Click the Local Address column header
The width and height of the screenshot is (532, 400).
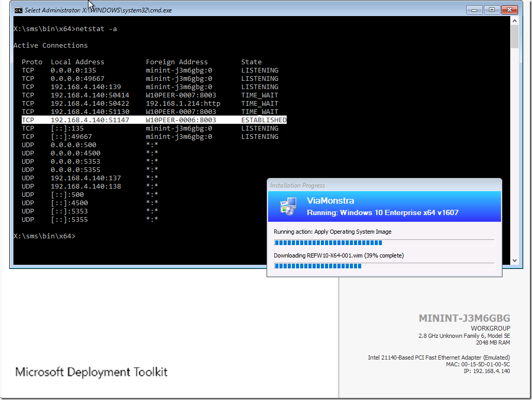(77, 62)
